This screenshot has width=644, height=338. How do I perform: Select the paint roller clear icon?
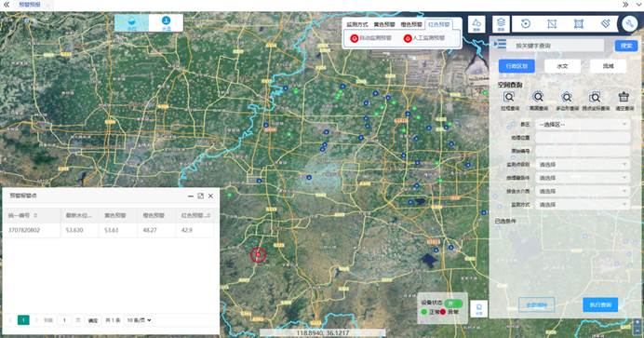(606, 24)
